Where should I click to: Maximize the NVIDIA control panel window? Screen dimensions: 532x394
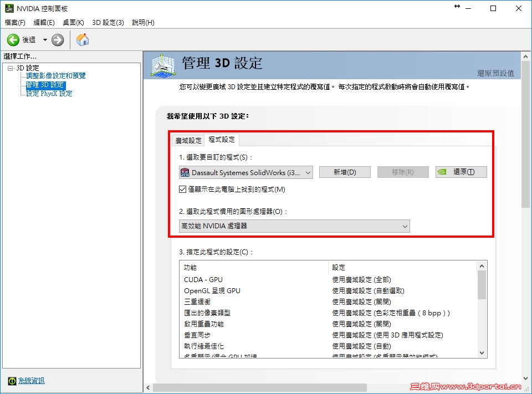[x=493, y=8]
